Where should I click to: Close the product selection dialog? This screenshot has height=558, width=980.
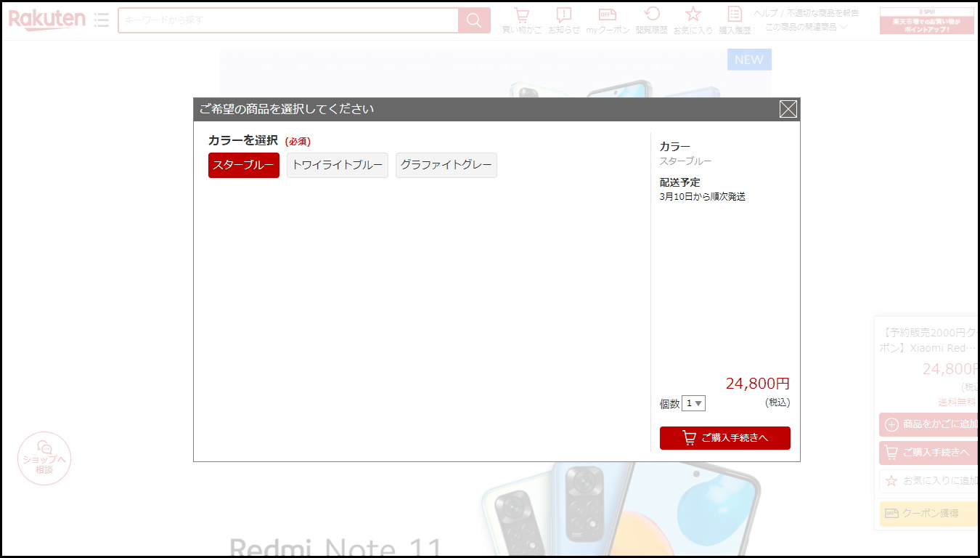[788, 109]
